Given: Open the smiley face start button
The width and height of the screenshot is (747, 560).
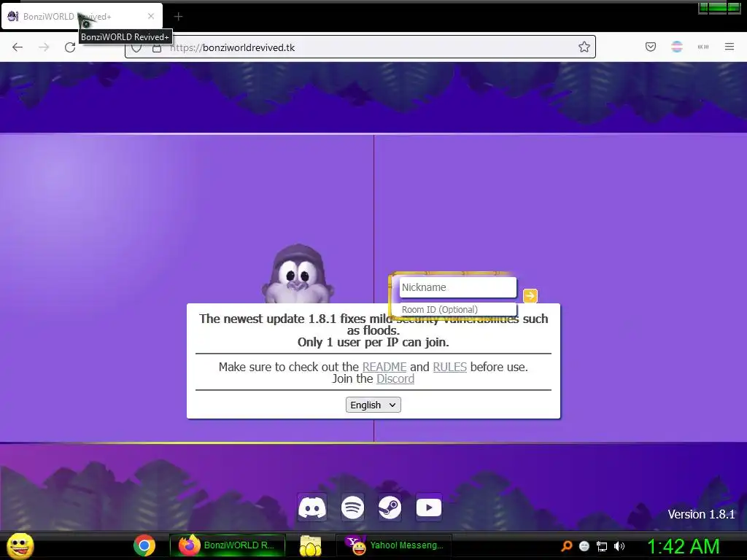Looking at the screenshot, I should click(20, 545).
